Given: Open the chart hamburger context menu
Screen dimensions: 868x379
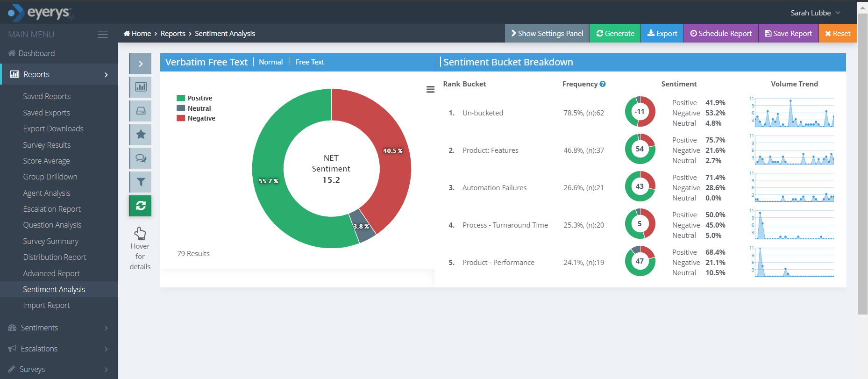Looking at the screenshot, I should tap(430, 89).
